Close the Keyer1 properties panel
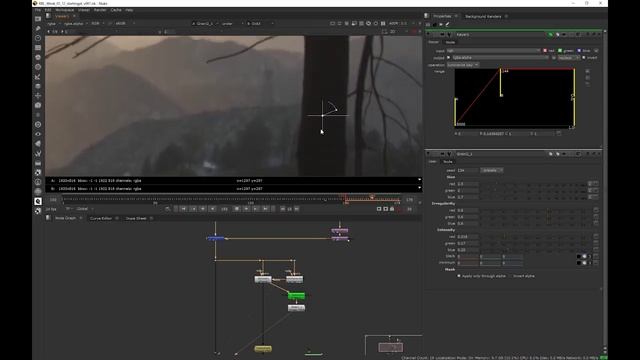Viewport: 640px width, 360px height. point(599,35)
